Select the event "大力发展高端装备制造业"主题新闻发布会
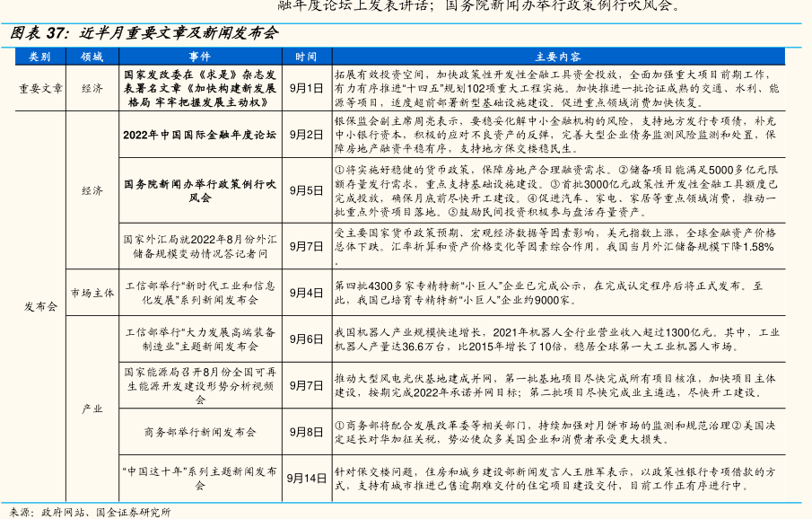This screenshot has width=812, height=519. (200, 339)
